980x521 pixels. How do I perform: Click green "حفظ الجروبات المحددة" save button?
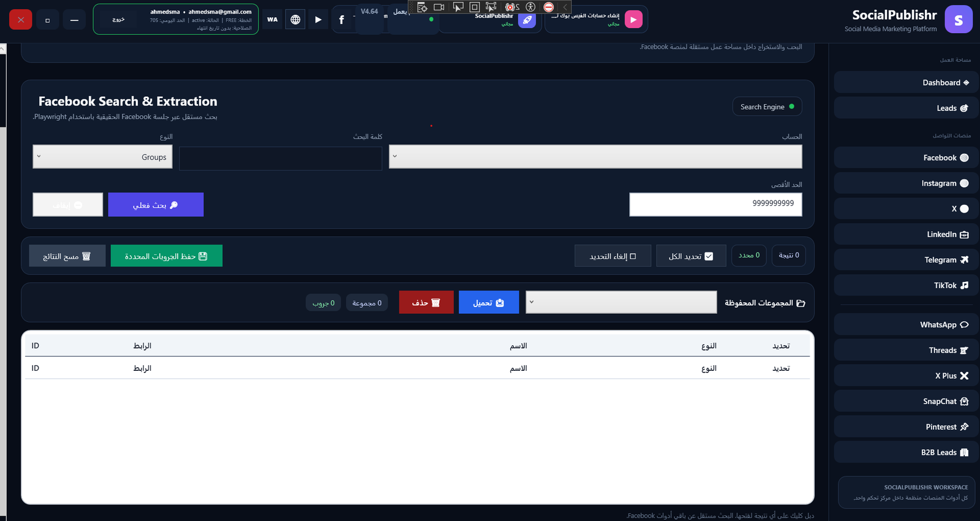[167, 256]
